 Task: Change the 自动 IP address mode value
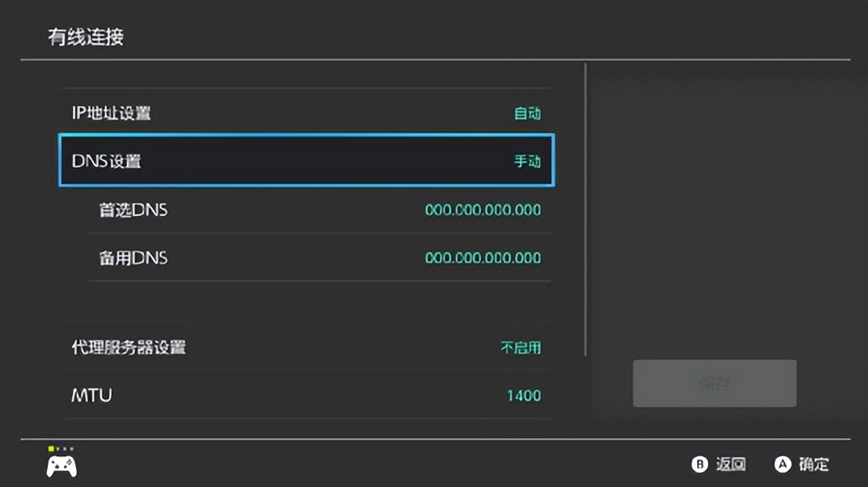(527, 114)
